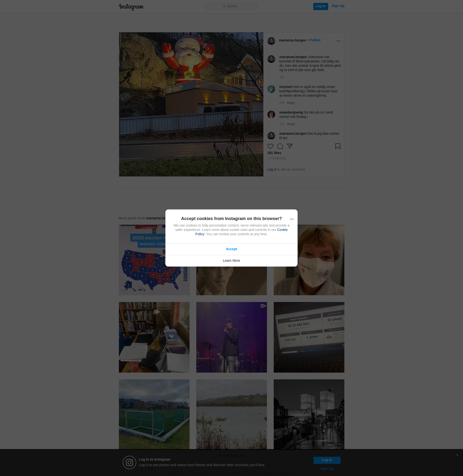Open black-and-white portrait post thumbnail

[x=231, y=281]
